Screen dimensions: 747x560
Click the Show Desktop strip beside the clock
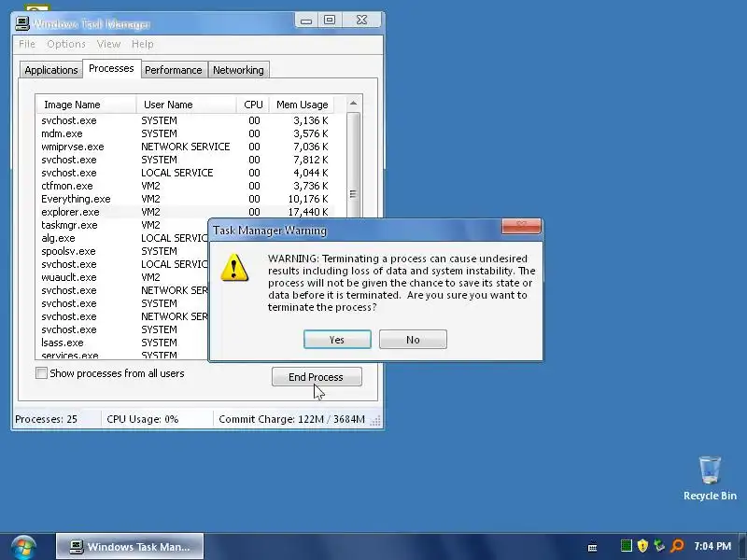[742, 546]
